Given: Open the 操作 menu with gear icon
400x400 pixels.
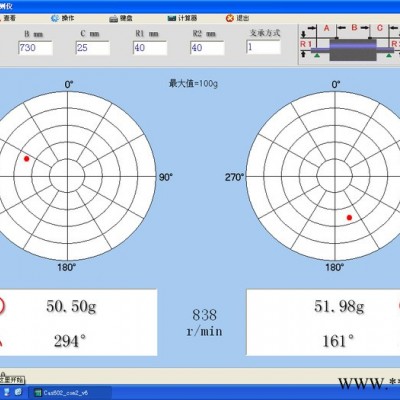Looking at the screenshot, I should coord(63,18).
